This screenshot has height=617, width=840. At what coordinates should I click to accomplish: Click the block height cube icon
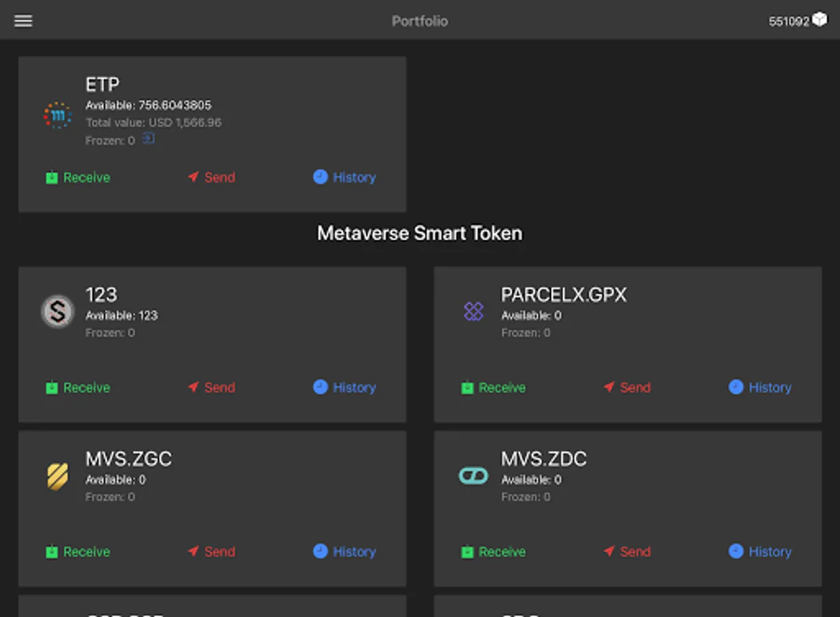pyautogui.click(x=819, y=20)
